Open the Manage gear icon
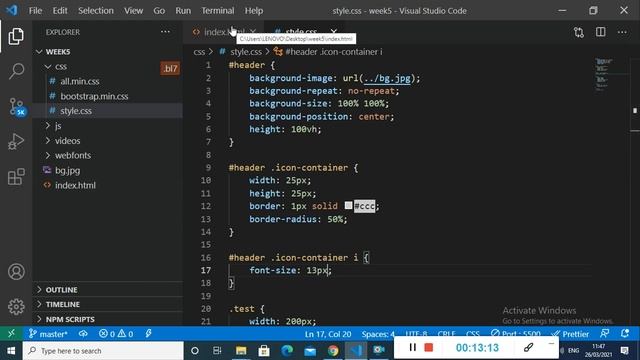The height and width of the screenshot is (360, 640). [16, 307]
